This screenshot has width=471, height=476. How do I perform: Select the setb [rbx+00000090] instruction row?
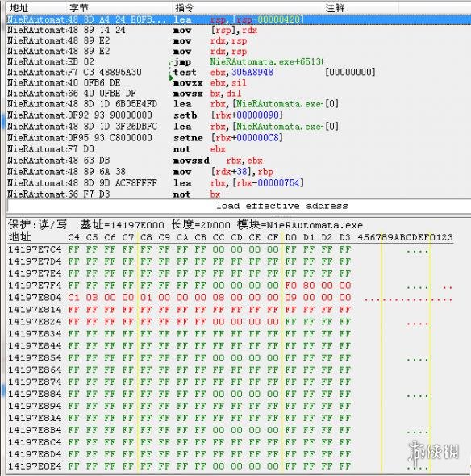pos(239,115)
